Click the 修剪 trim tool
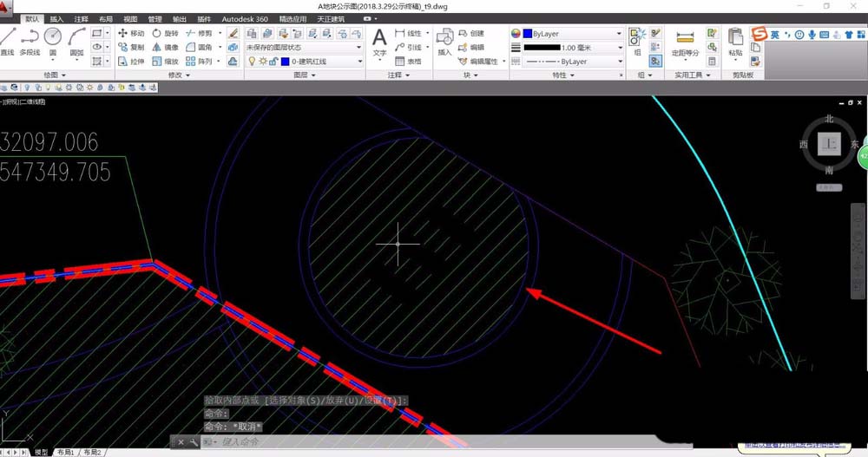The height and width of the screenshot is (457, 868). (200, 33)
